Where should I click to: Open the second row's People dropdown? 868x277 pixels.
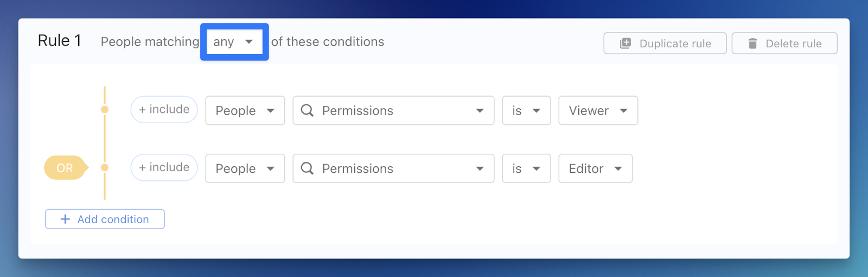245,168
